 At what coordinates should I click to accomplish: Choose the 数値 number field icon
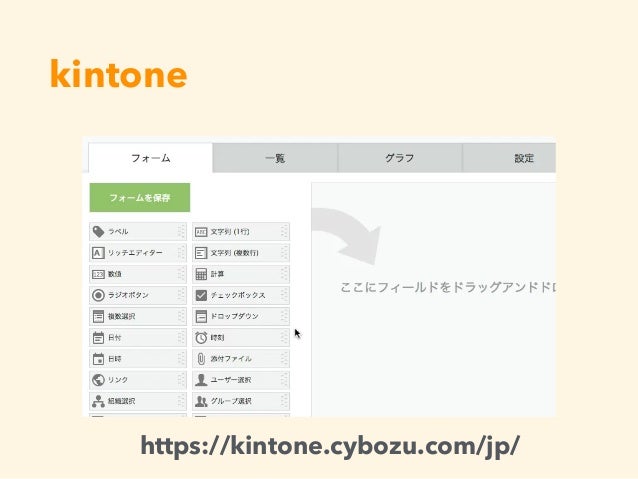point(98,274)
